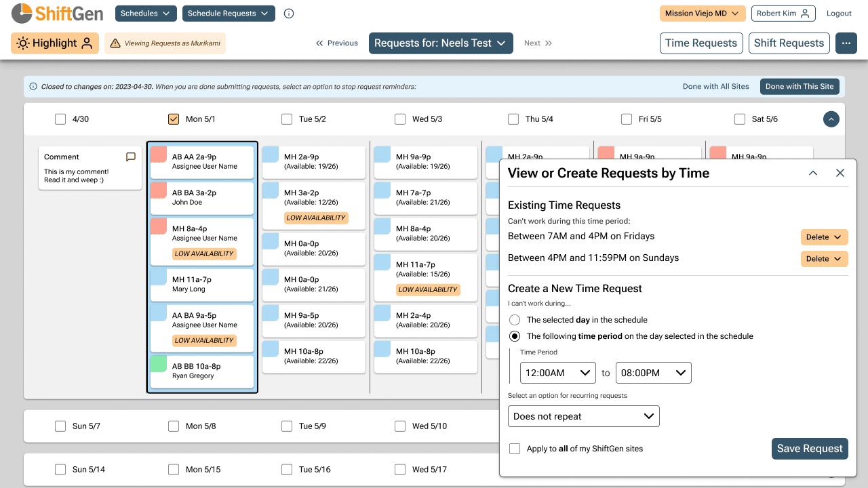This screenshot has height=488, width=868.
Task: Click the Save Request button
Action: click(x=810, y=449)
